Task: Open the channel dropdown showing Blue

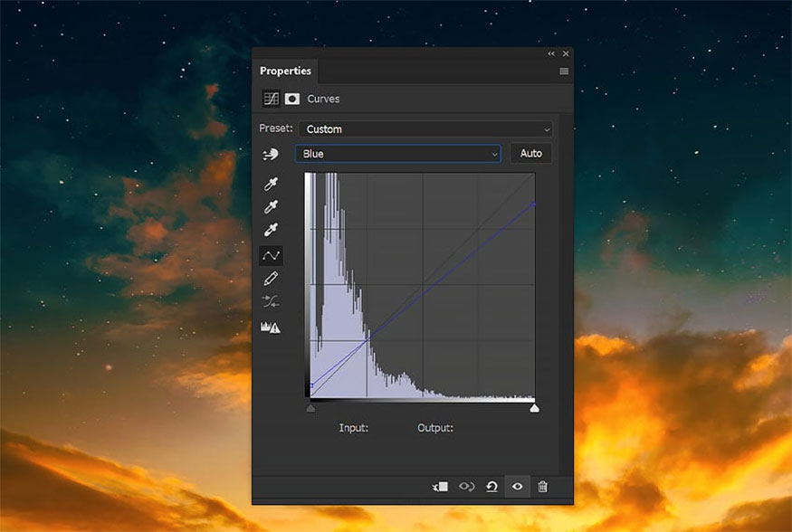Action: tap(398, 154)
